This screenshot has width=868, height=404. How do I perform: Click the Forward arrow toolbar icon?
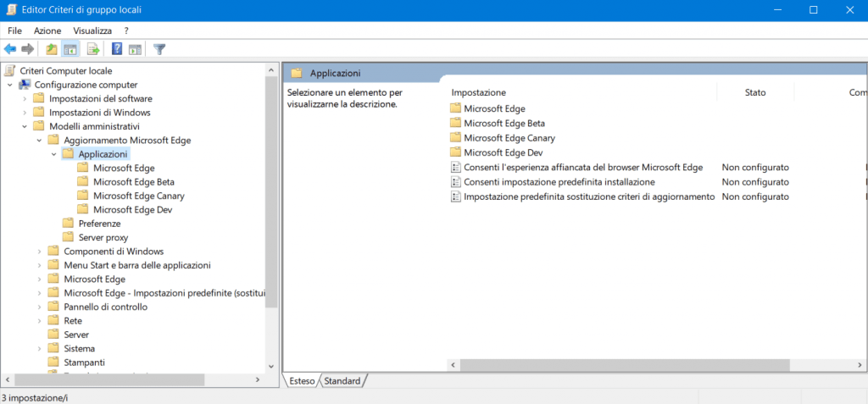28,50
